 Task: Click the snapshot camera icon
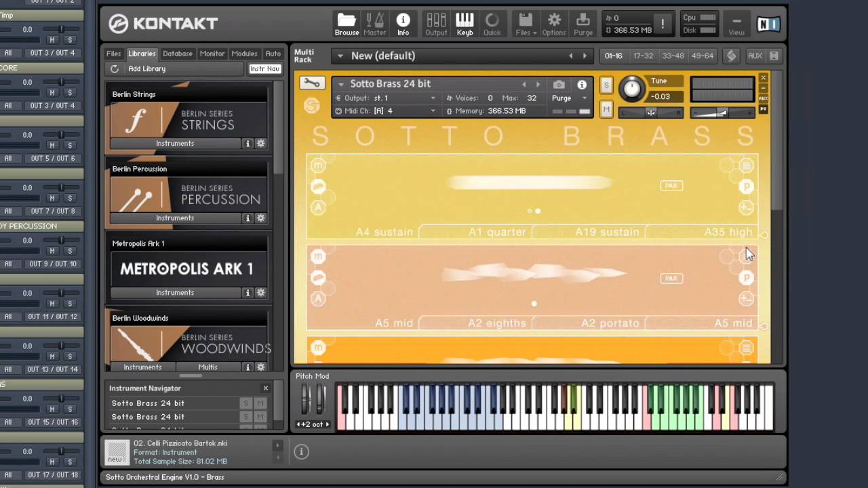[559, 85]
